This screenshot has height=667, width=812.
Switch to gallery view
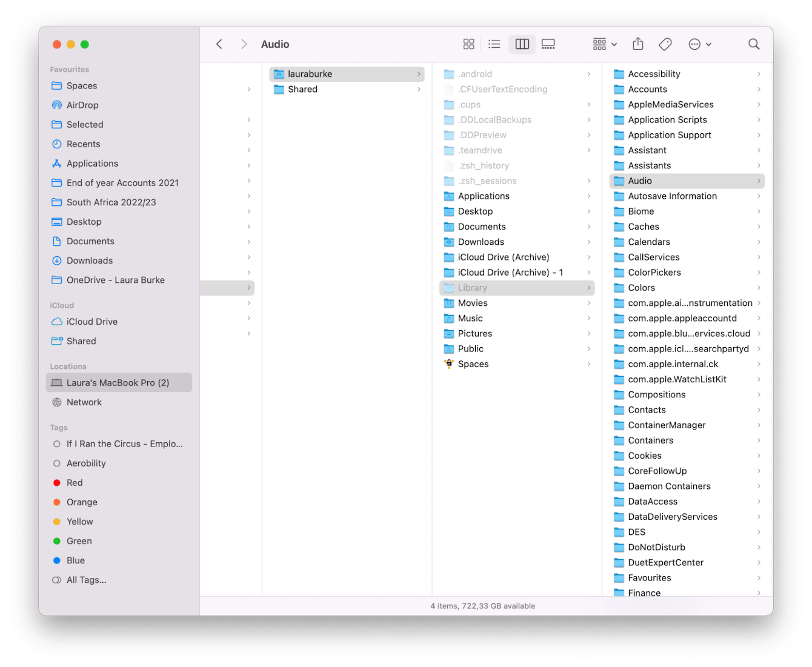pos(548,44)
